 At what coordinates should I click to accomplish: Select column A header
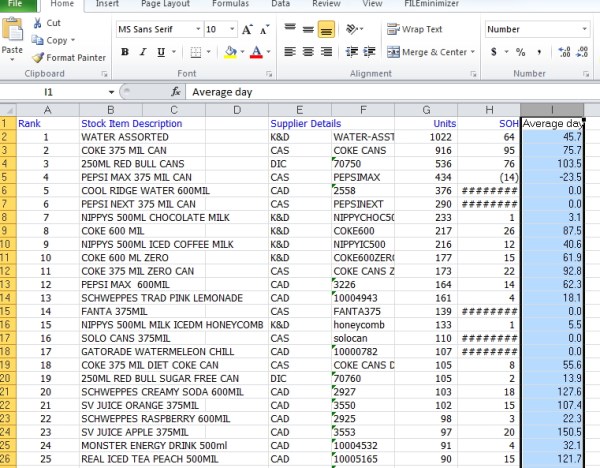(x=48, y=110)
